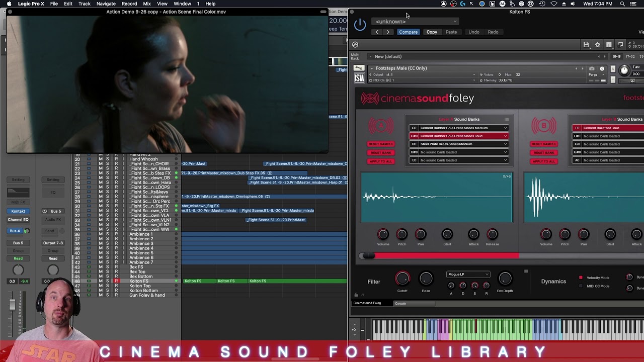The image size is (644, 362).
Task: Mute the Ambience 1 track
Action: 101,234
